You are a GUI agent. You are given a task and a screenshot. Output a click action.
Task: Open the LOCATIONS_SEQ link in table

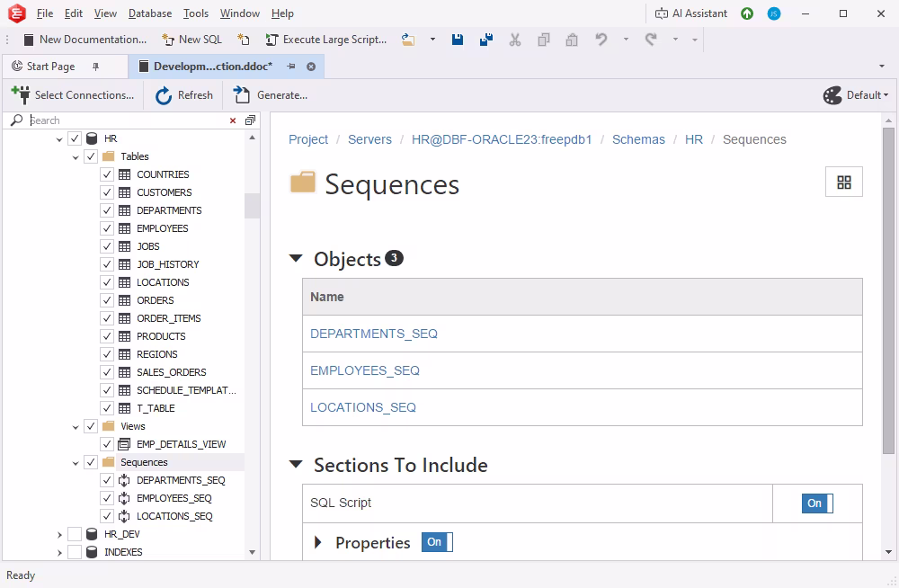[363, 407]
